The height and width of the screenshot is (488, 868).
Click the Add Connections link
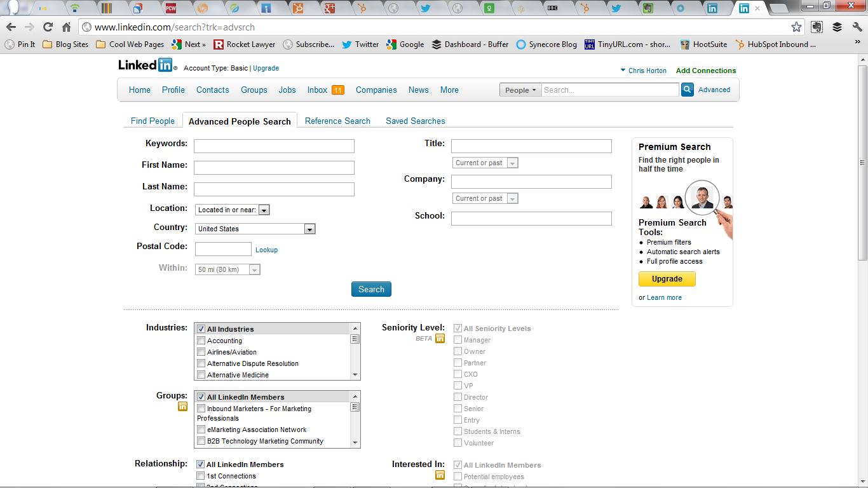pyautogui.click(x=706, y=71)
